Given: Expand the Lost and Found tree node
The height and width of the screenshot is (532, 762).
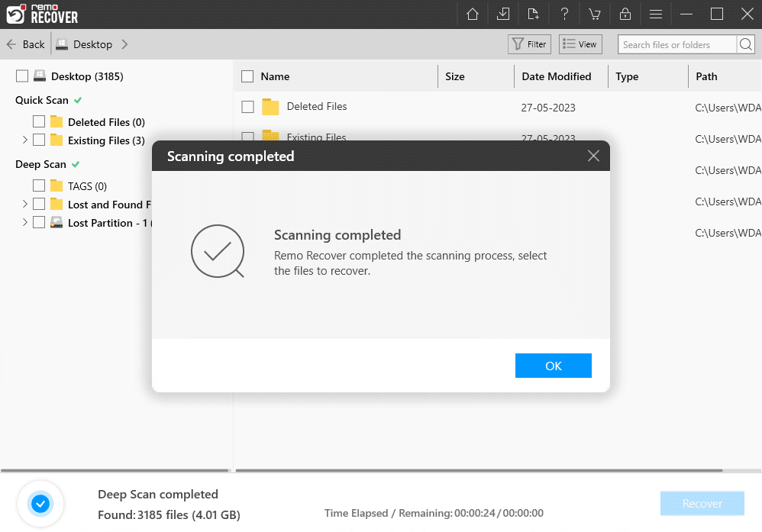Looking at the screenshot, I should click(24, 204).
